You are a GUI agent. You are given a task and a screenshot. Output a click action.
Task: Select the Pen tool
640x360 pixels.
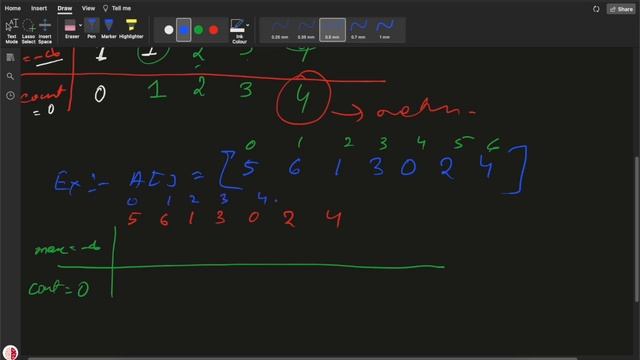pos(91,29)
